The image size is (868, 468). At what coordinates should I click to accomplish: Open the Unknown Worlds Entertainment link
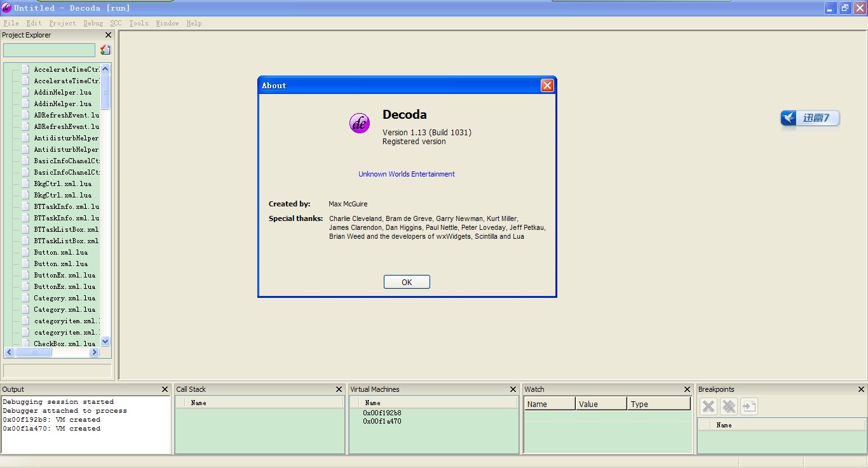pyautogui.click(x=407, y=174)
